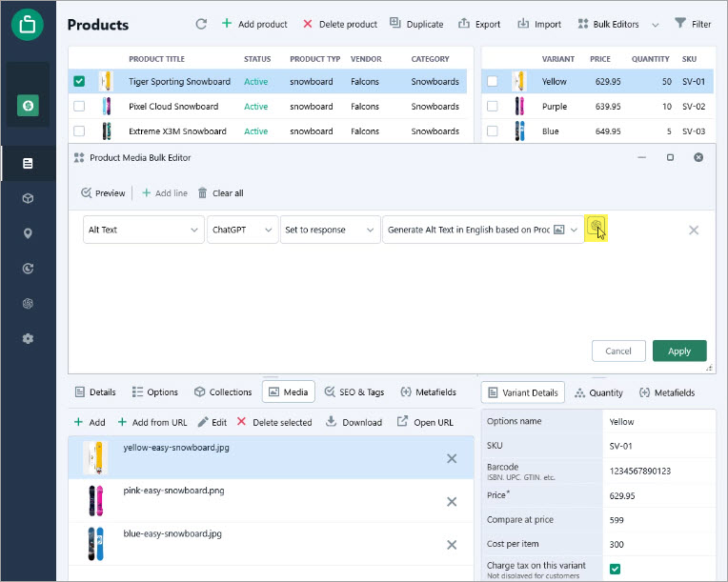
Task: Click Open URL for media
Action: click(425, 422)
